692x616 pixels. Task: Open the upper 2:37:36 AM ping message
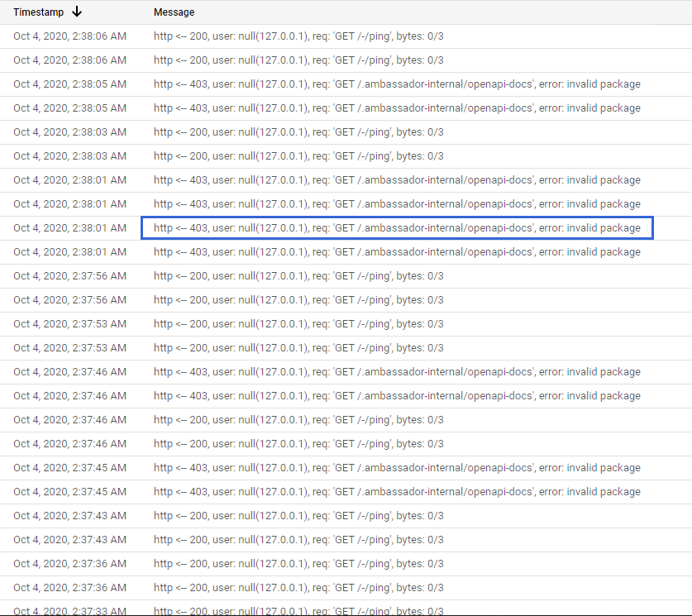pos(298,563)
